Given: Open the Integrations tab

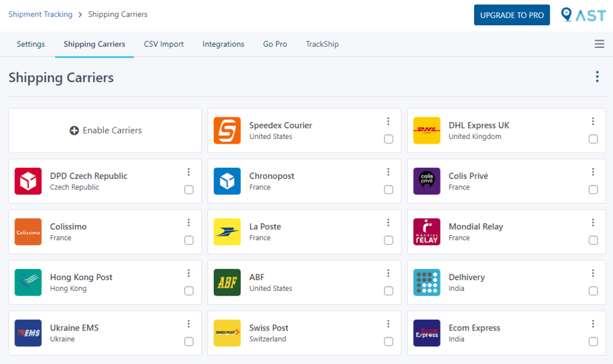Looking at the screenshot, I should point(223,44).
